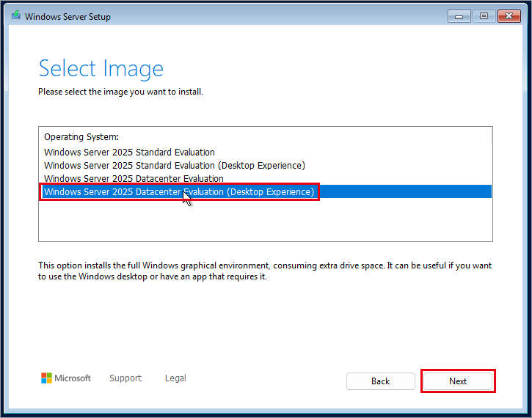Choose Standard Evaluation (Desktop Experience) image
This screenshot has height=418, width=532.
(x=175, y=166)
